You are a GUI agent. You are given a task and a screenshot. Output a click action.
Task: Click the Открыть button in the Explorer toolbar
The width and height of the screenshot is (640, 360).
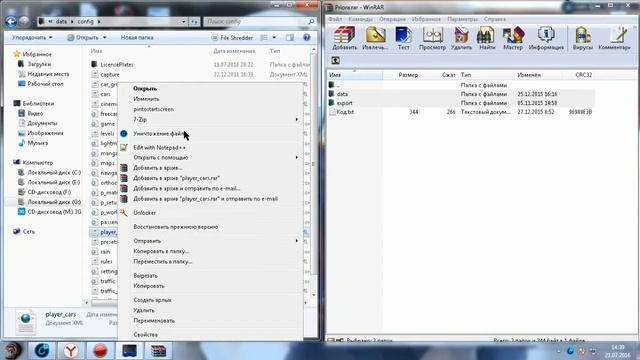pos(87,38)
